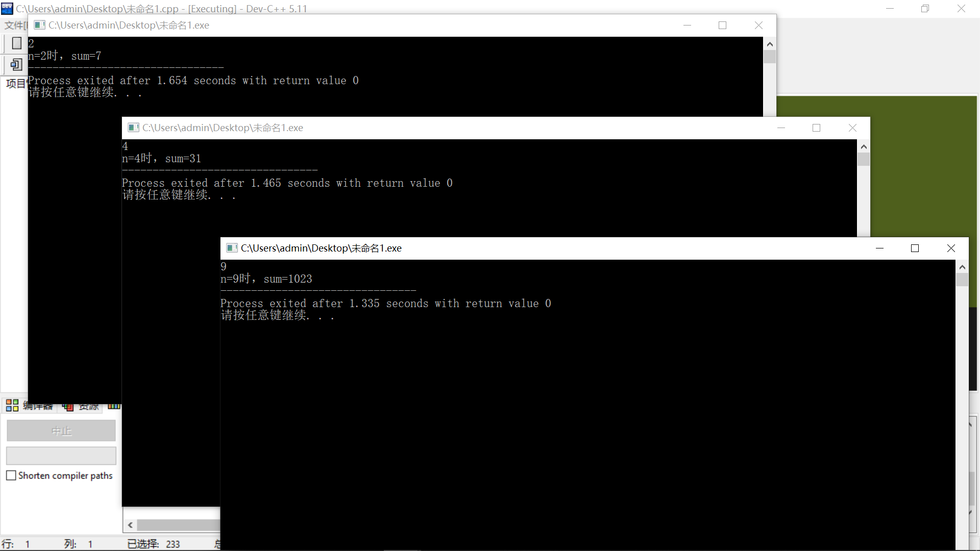980x551 pixels.
Task: Click the colored bars tab icon beside 资源
Action: point(114,406)
